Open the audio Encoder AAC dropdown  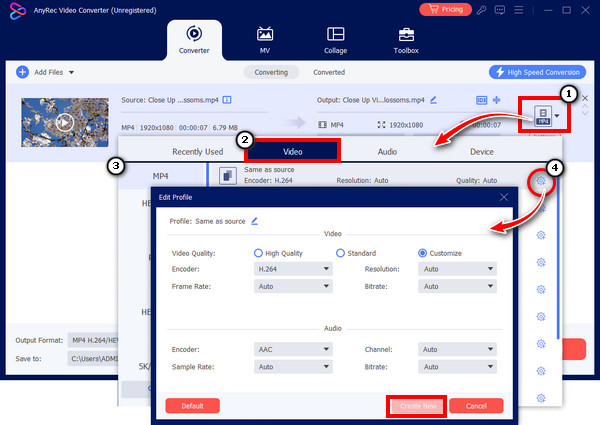pyautogui.click(x=293, y=349)
